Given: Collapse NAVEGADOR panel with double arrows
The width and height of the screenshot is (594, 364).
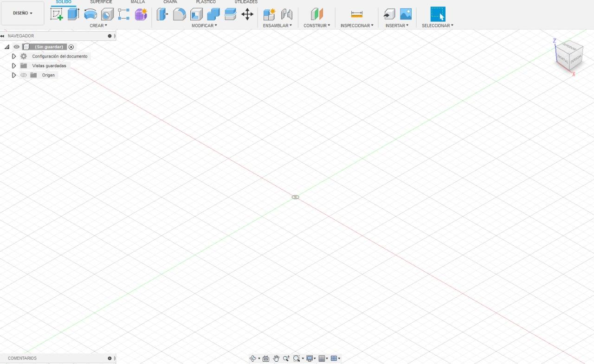Looking at the screenshot, I should (x=2, y=36).
